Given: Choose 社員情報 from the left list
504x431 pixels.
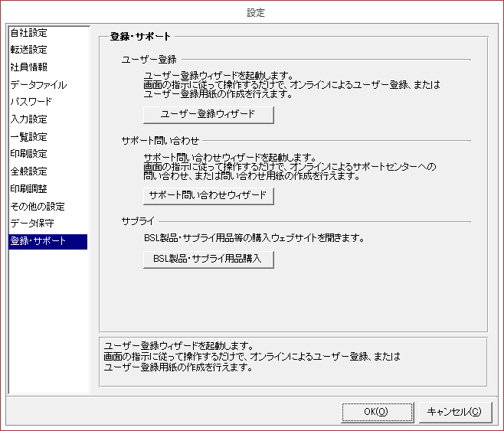Looking at the screenshot, I should pos(48,67).
